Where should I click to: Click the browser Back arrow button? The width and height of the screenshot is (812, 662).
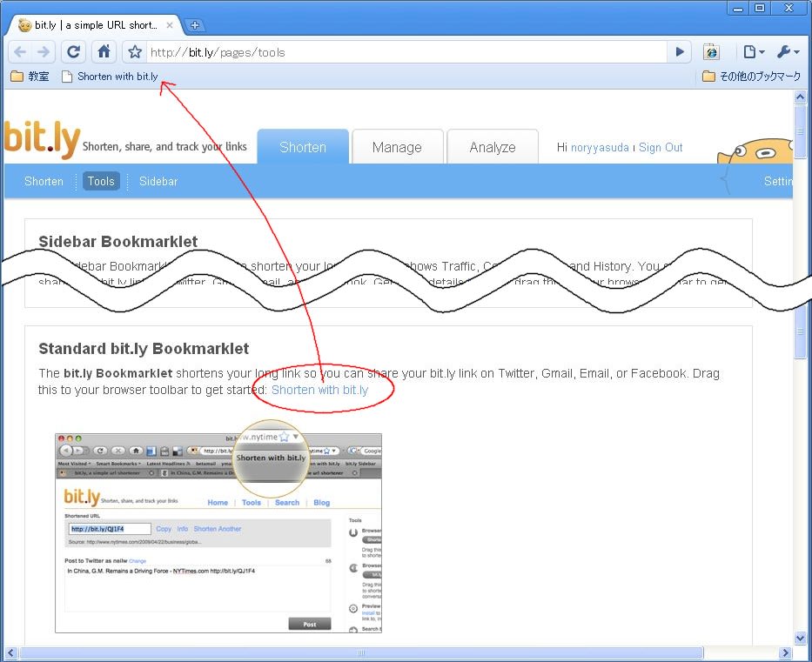(20, 52)
